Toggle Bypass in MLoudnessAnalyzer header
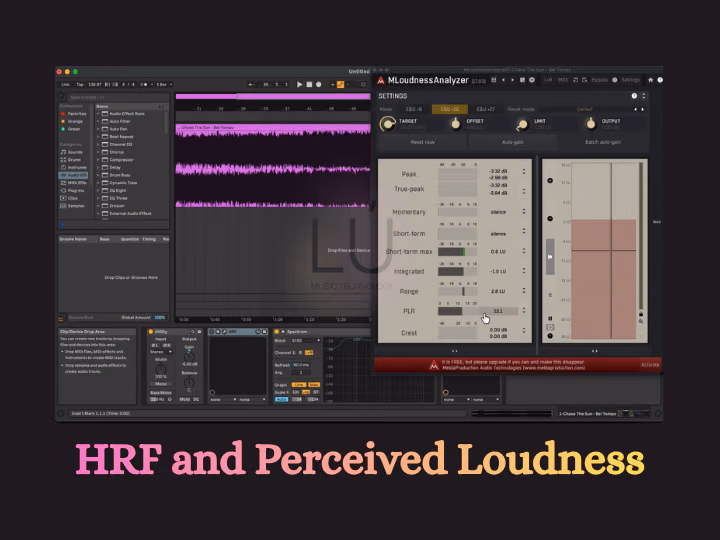The width and height of the screenshot is (720, 540). point(599,80)
